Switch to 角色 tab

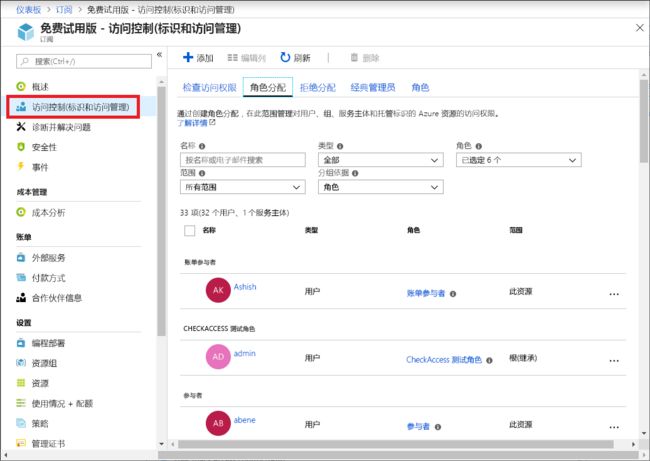[x=420, y=87]
